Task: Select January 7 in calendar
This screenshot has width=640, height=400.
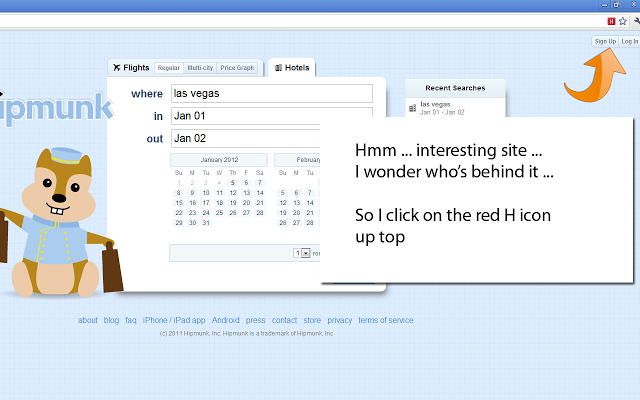Action: [x=260, y=183]
